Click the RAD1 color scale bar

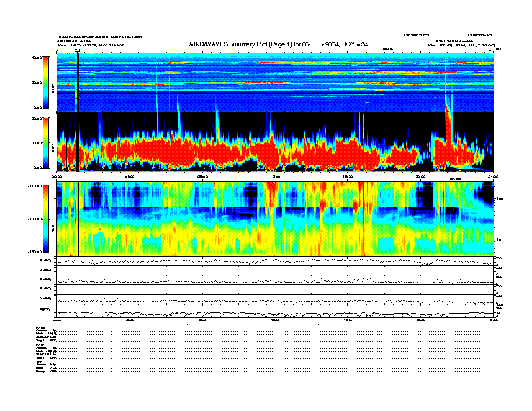click(45, 142)
